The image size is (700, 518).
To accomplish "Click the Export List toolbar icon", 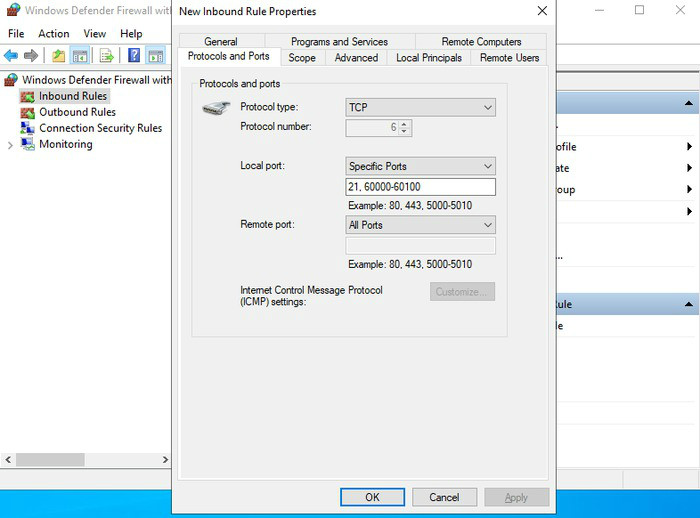I will (106, 56).
